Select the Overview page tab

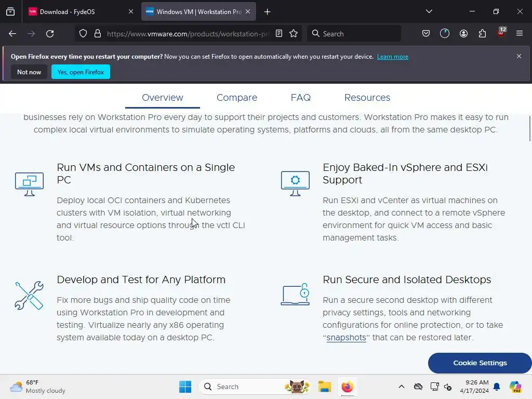coord(163,98)
